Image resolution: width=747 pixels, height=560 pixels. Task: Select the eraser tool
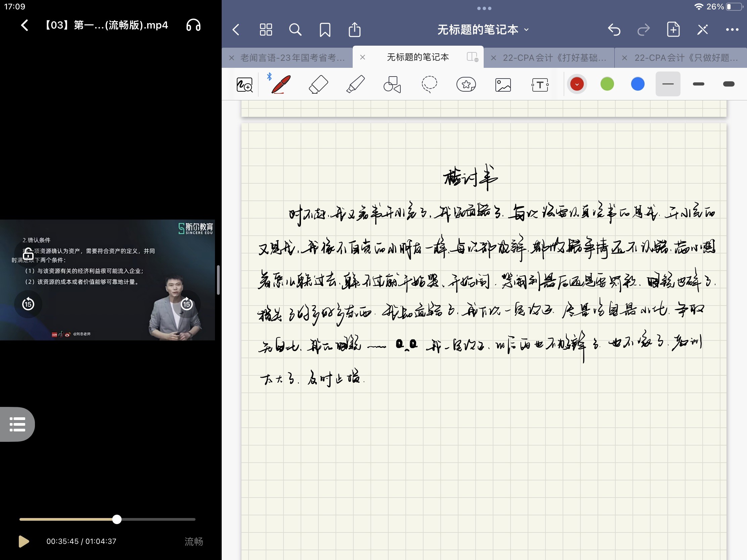tap(318, 84)
